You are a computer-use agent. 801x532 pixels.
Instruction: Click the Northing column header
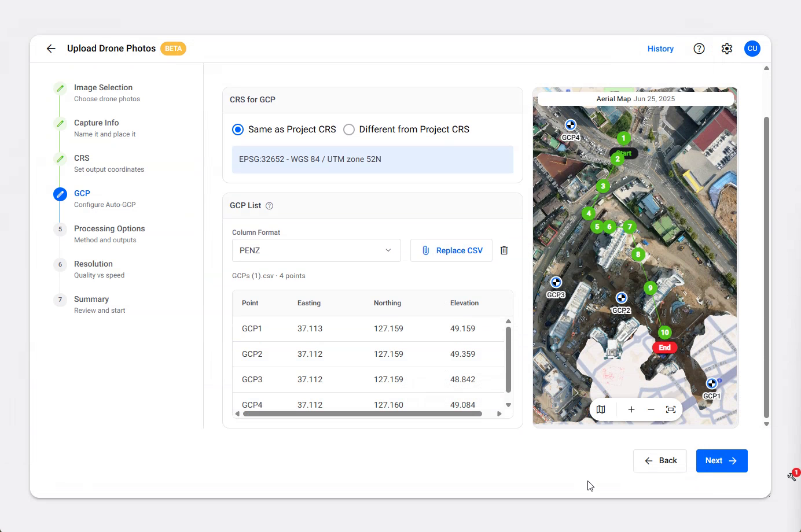387,303
